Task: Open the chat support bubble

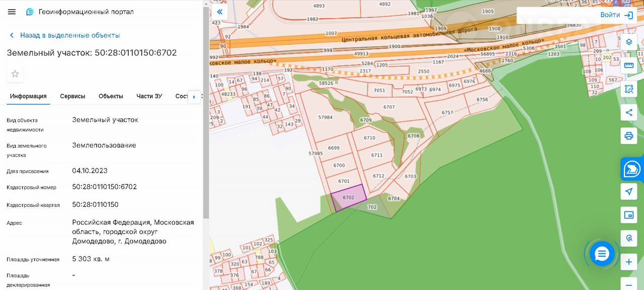Action: tap(602, 254)
